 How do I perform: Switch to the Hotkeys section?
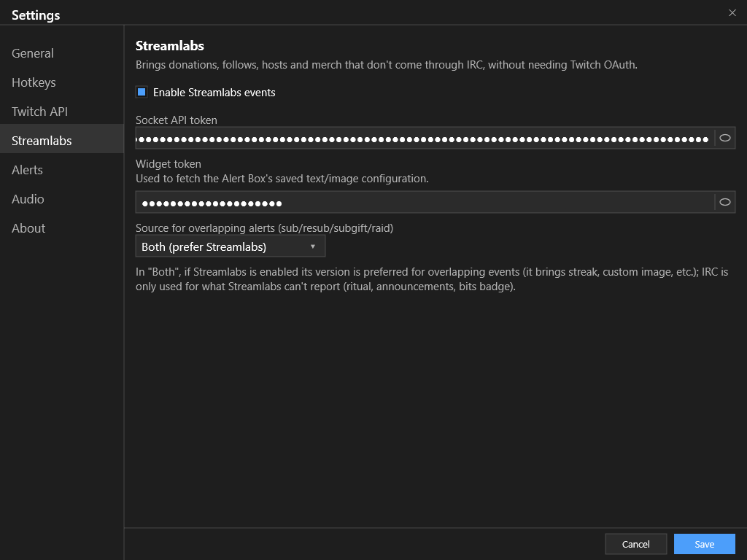(62, 82)
